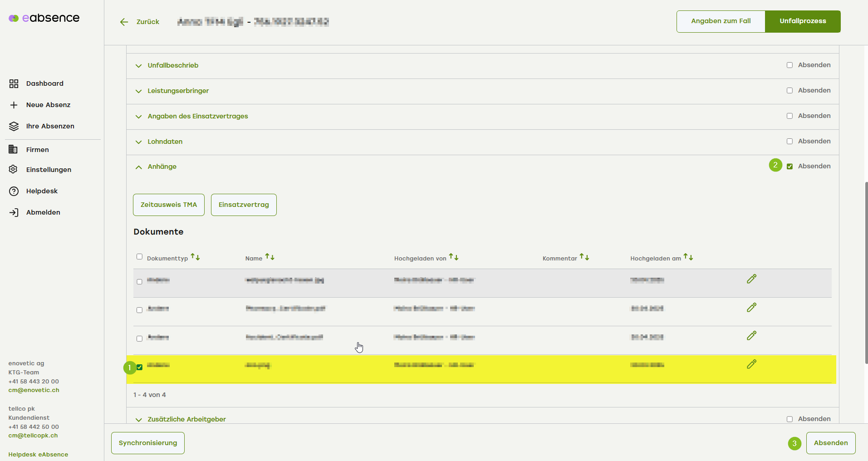Click the Abmelden logout icon
Viewport: 868px width, 461px height.
click(x=14, y=212)
